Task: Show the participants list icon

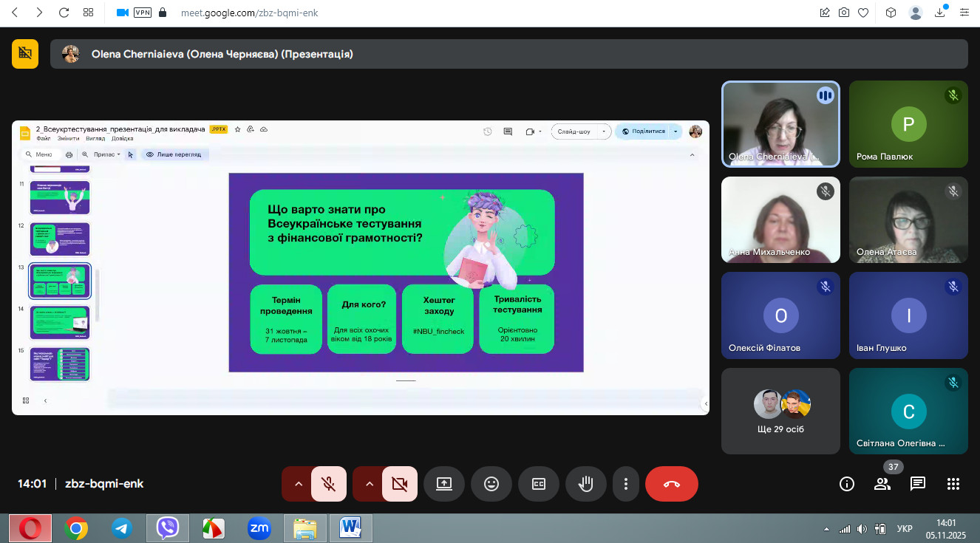Action: [x=882, y=484]
